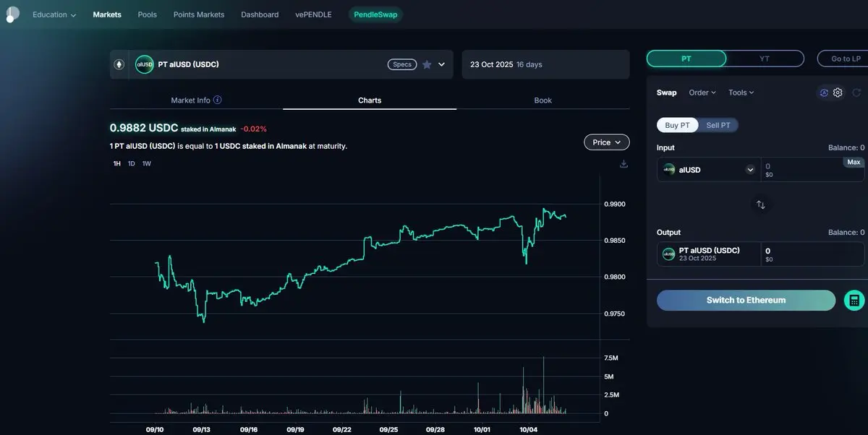Open the vePENDLE page
This screenshot has height=435, width=868.
pos(313,14)
